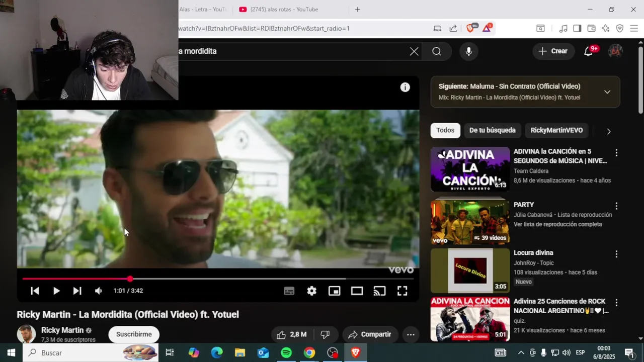Click the YouTube search magnifier button
The width and height of the screenshot is (644, 362).
[437, 51]
